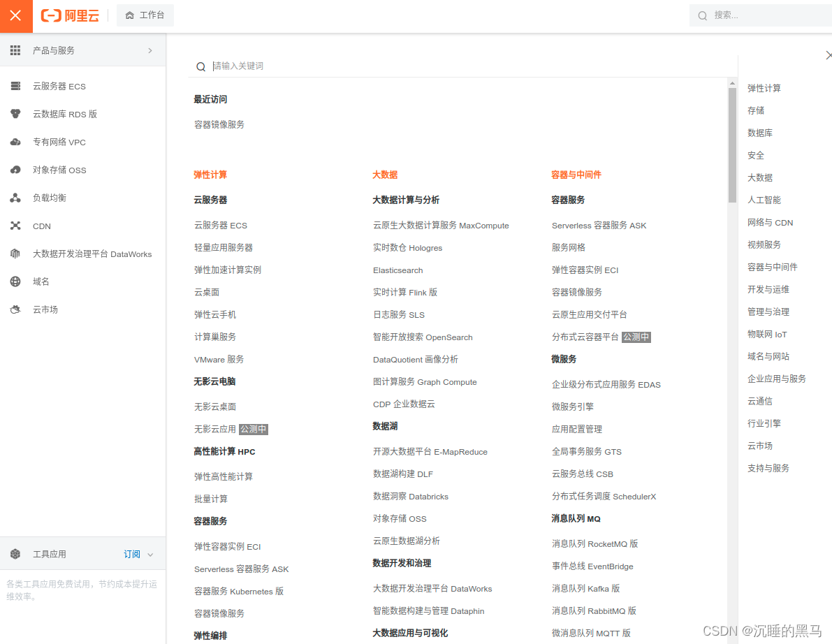Expand 产品与服务 with its right chevron
The height and width of the screenshot is (644, 832).
point(150,50)
